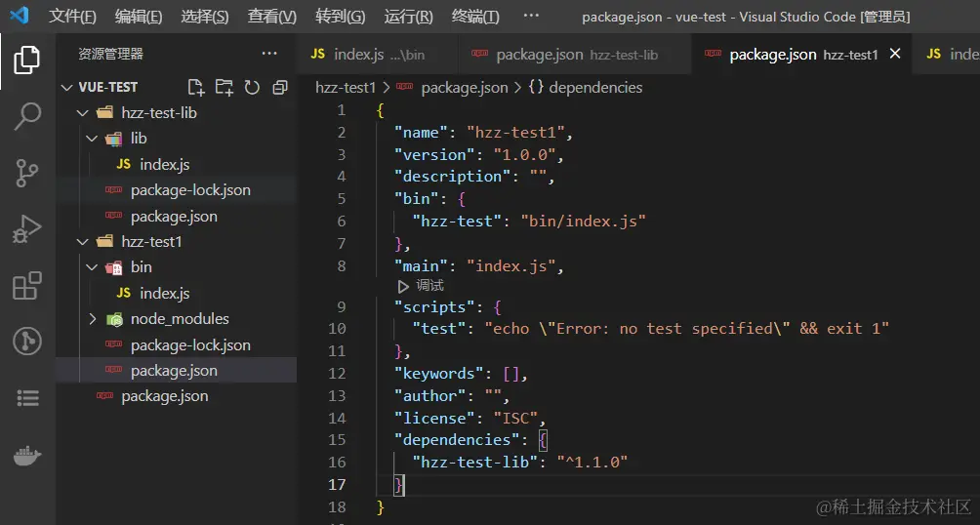980x525 pixels.
Task: Create a new folder in VUE-TEST
Action: [x=224, y=88]
